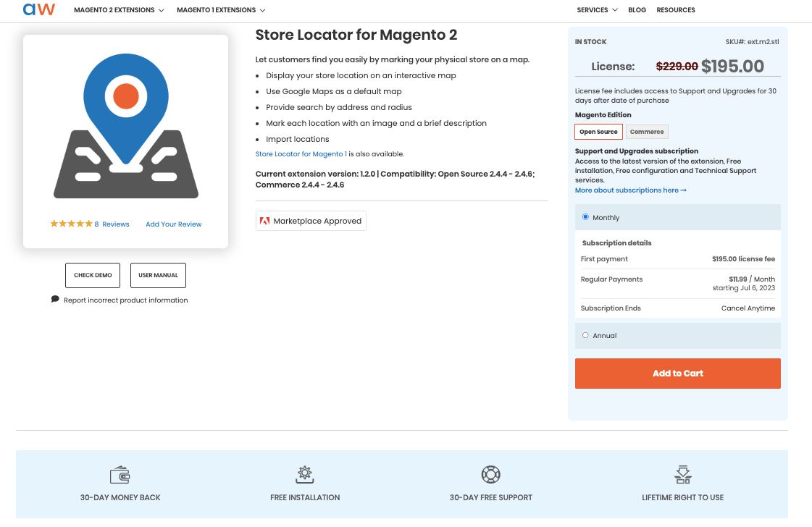The height and width of the screenshot is (527, 812).
Task: Select the Monthly subscription option
Action: (585, 216)
